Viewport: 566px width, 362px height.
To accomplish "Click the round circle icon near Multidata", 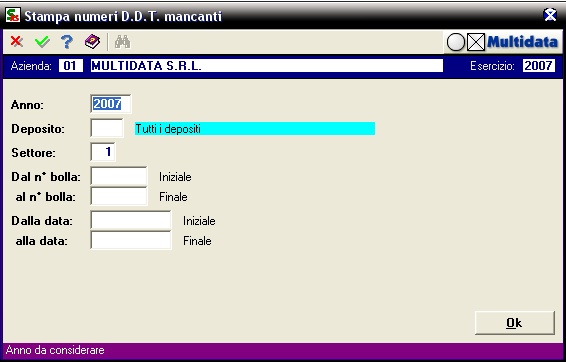I will [x=456, y=43].
